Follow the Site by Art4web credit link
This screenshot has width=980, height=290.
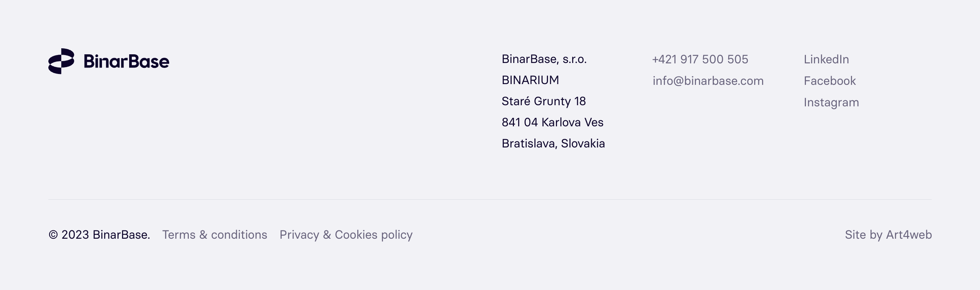point(888,235)
